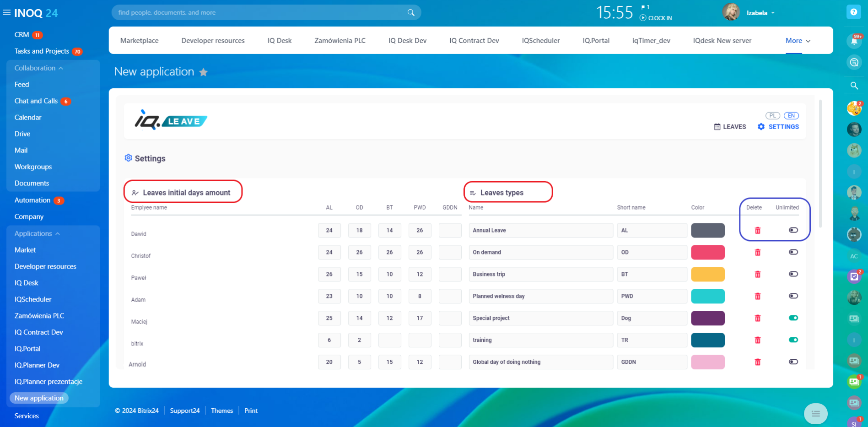Click the round widget button at bottom right
Screen dimensions: 868x427
click(x=815, y=414)
